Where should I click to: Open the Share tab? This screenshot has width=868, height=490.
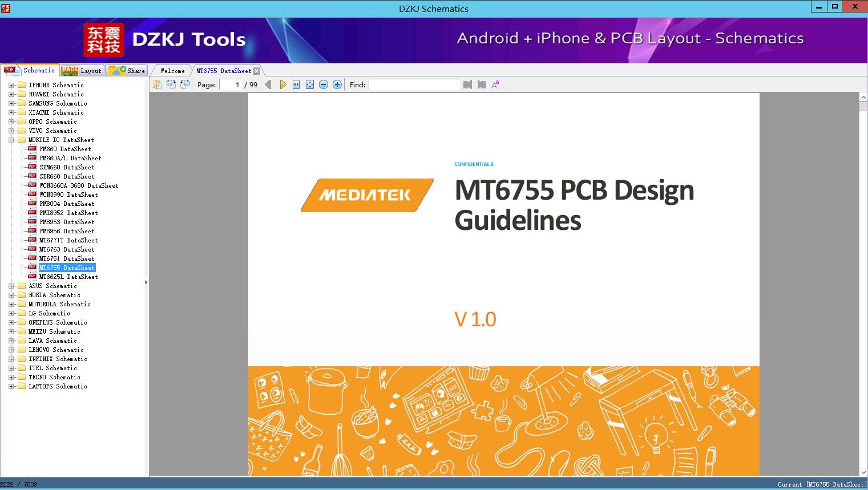[127, 71]
